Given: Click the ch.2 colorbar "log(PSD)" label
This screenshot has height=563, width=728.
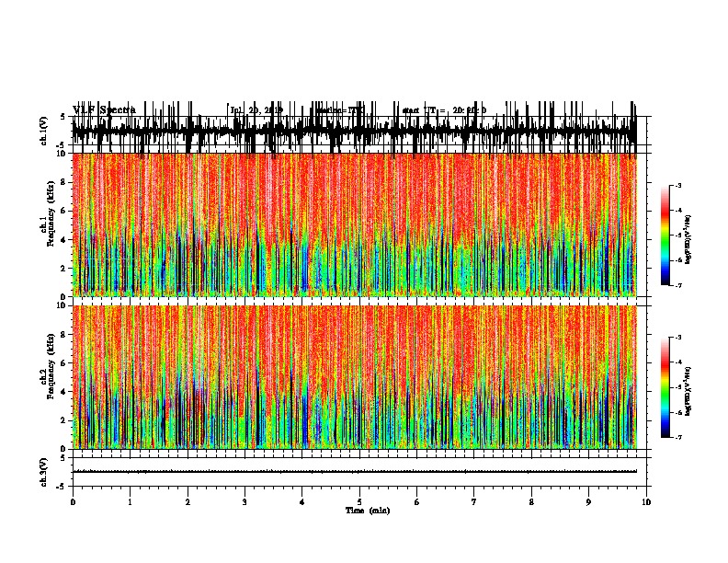Looking at the screenshot, I should 688,391.
